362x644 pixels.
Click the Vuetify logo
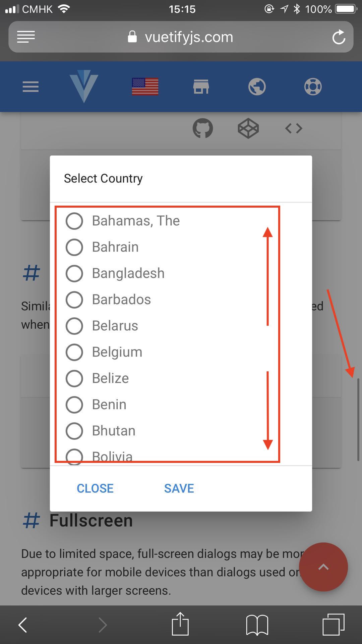pyautogui.click(x=84, y=86)
